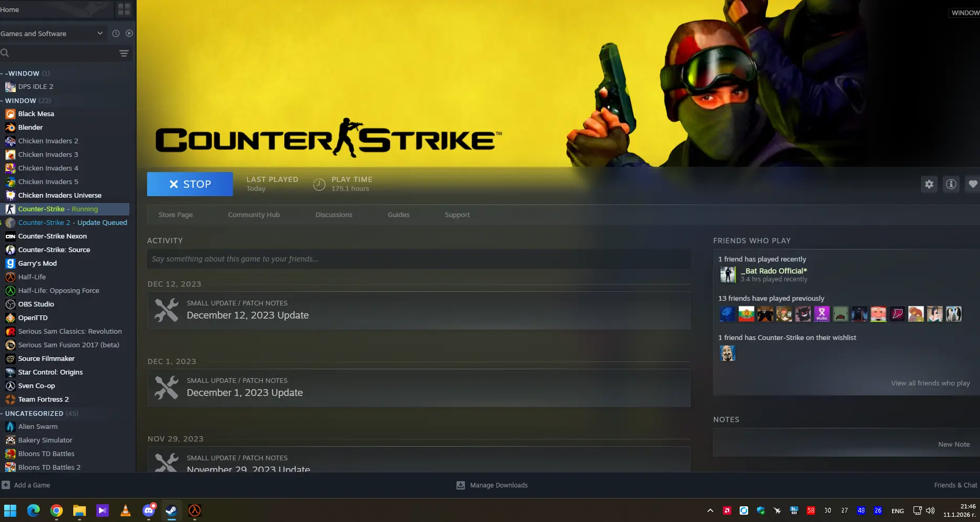Image resolution: width=980 pixels, height=522 pixels.
Task: Open the game settings gear icon
Action: 929,184
